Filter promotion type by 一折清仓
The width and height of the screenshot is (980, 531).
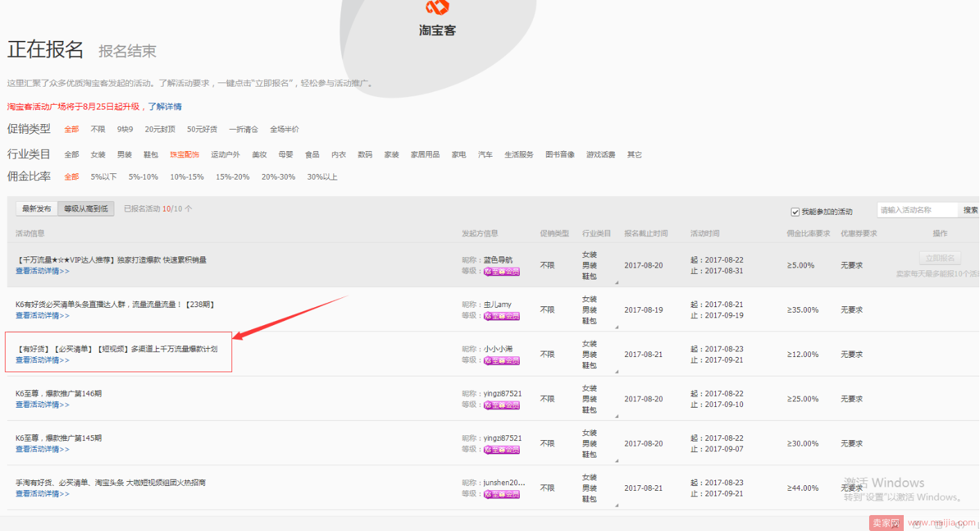244,129
